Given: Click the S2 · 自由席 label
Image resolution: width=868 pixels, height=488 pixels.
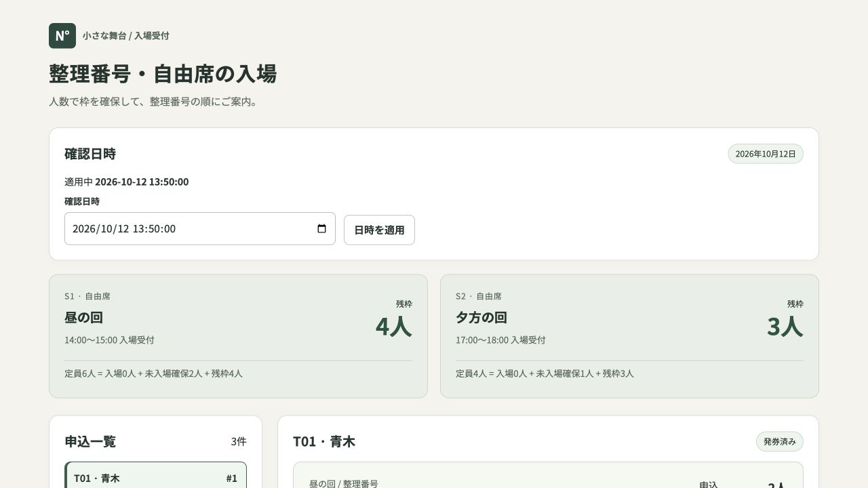Looking at the screenshot, I should pyautogui.click(x=479, y=296).
